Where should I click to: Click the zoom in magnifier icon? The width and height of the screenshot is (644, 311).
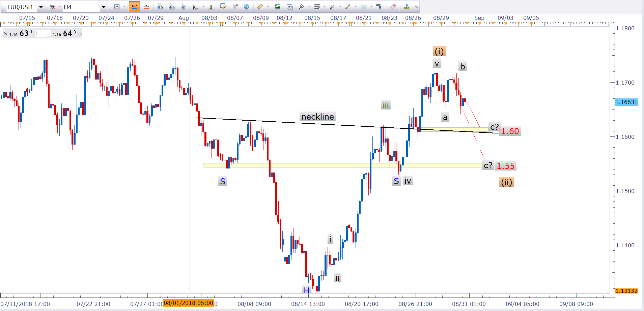pyautogui.click(x=160, y=7)
